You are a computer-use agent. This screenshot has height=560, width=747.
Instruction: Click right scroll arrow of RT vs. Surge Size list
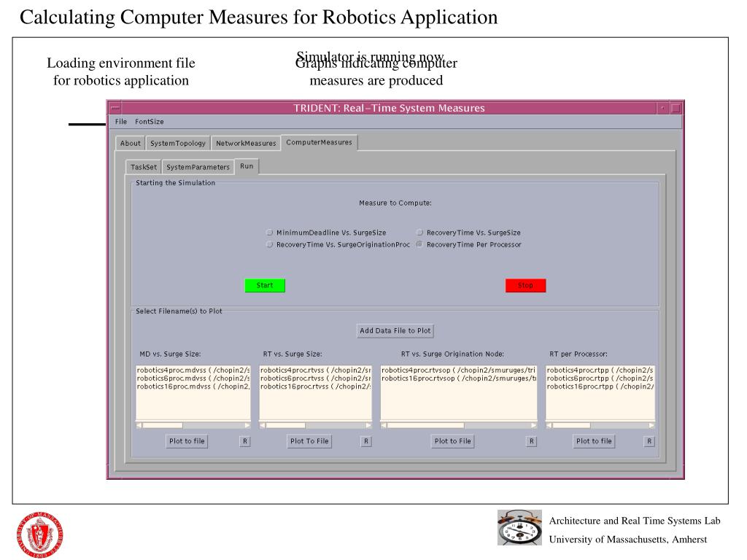pos(368,425)
